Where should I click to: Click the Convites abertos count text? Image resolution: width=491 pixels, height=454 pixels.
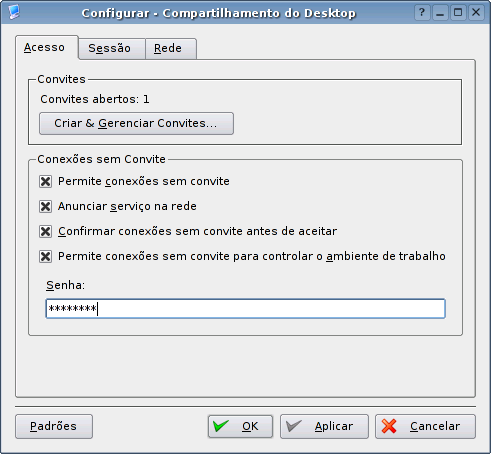[x=95, y=99]
